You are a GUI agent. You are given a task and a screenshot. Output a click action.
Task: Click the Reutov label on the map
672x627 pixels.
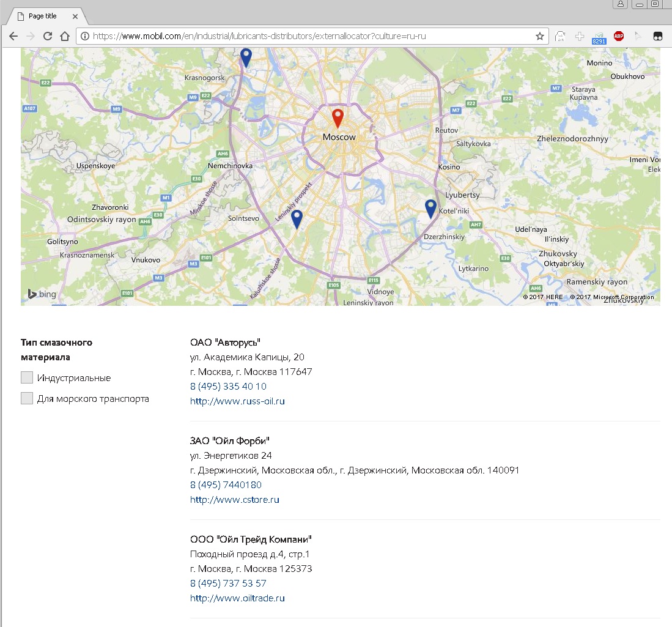tap(446, 130)
